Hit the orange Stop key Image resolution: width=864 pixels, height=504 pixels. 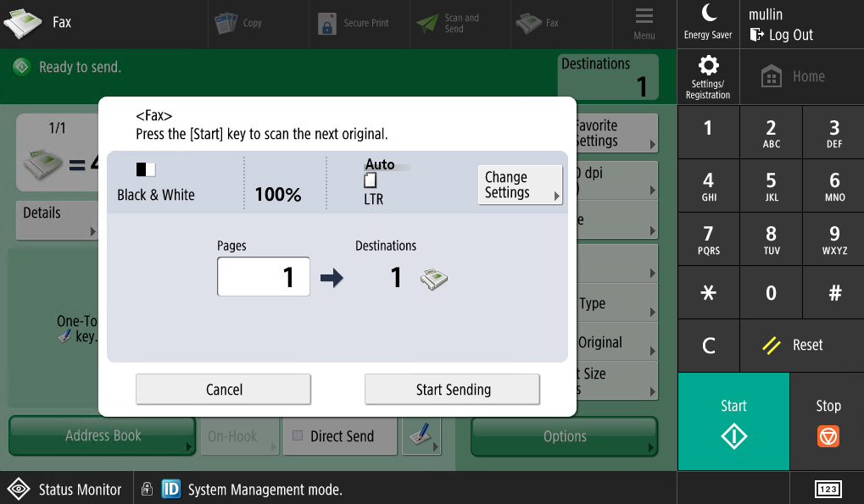[828, 422]
